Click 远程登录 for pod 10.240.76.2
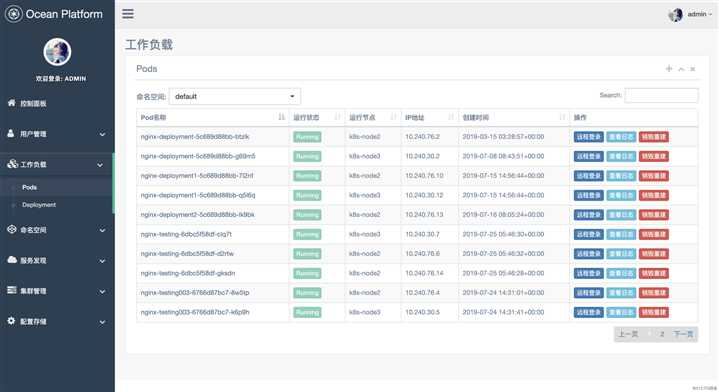The height and width of the screenshot is (392, 719). coord(588,137)
